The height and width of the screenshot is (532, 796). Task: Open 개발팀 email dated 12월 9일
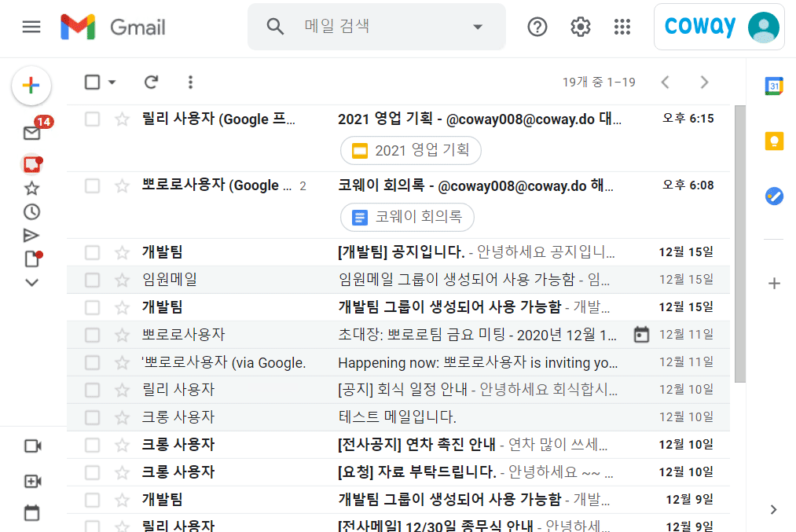tap(398, 500)
